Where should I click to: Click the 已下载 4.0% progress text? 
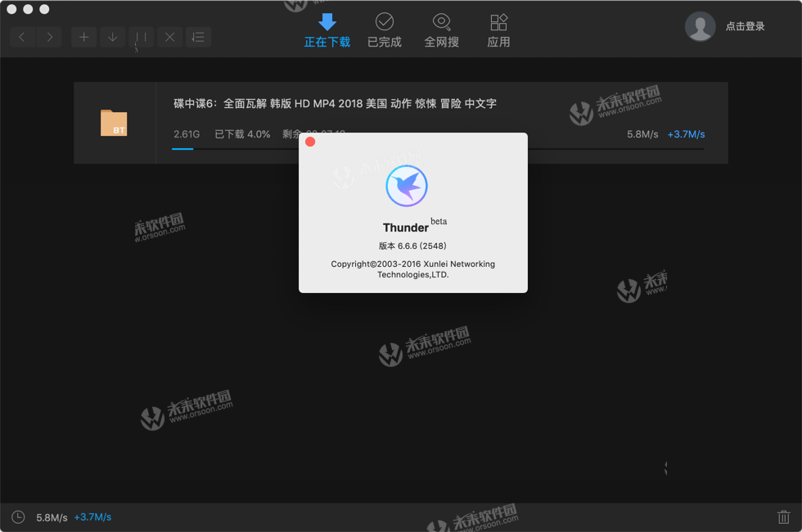coord(242,134)
